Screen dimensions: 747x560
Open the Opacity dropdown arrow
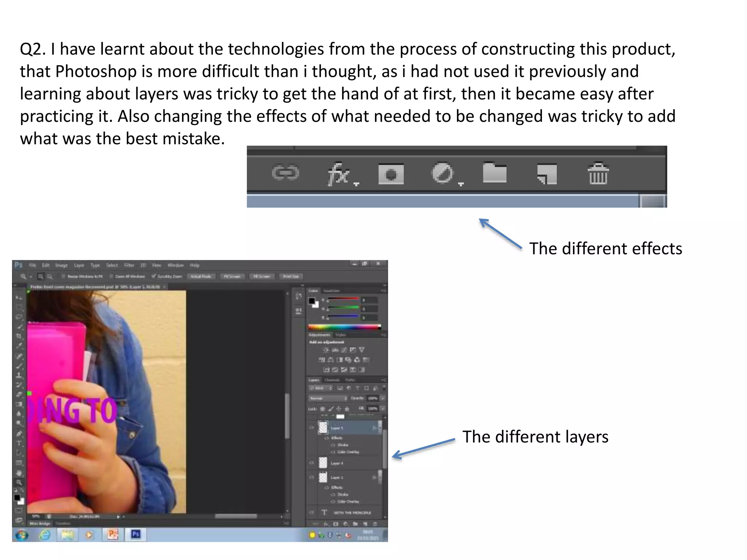(x=383, y=398)
